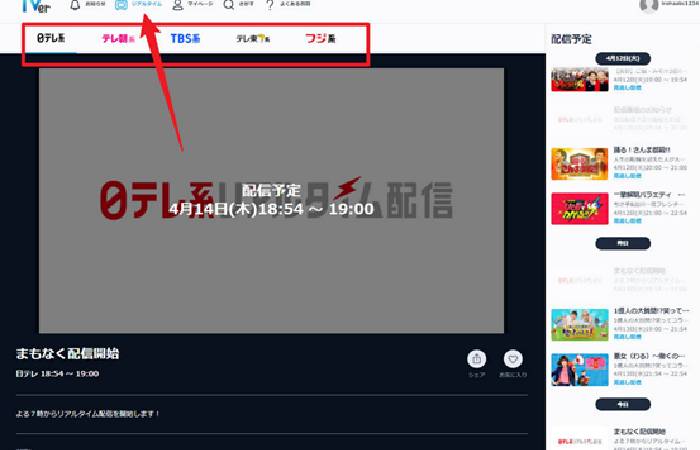The height and width of the screenshot is (450, 700).
Task: Click 見逃し配信 link under 一撃解明バラエティ
Action: (x=627, y=221)
